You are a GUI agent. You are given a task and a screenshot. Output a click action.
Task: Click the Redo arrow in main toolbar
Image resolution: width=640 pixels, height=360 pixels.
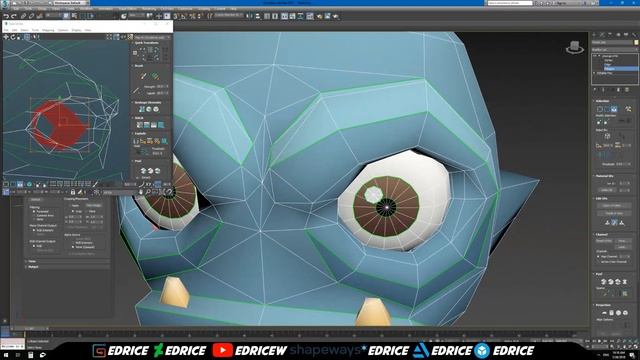13,16
